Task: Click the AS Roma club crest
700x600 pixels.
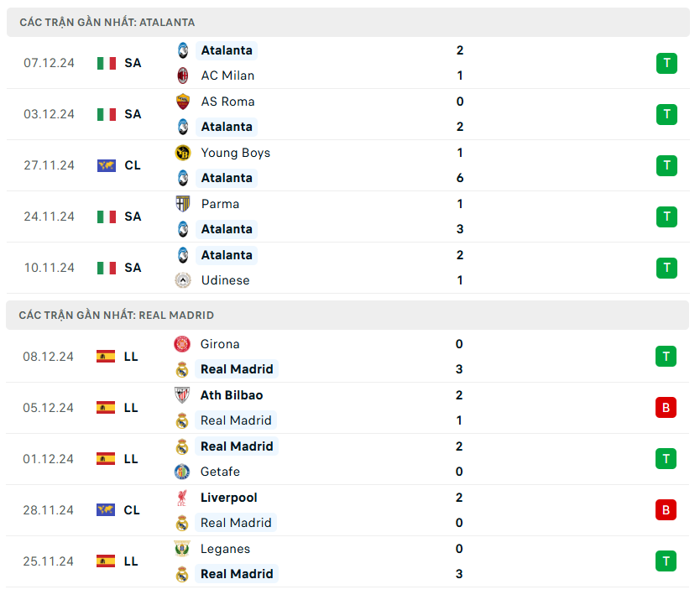Action: [x=183, y=102]
